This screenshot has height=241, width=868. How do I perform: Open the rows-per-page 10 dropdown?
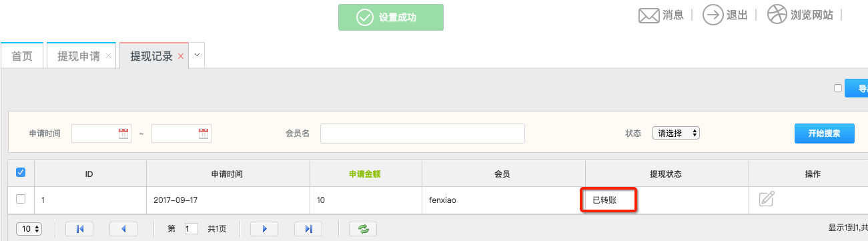[x=27, y=229]
